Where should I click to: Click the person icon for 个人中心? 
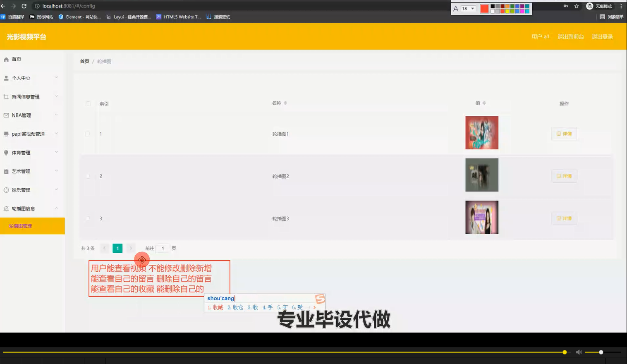point(6,78)
